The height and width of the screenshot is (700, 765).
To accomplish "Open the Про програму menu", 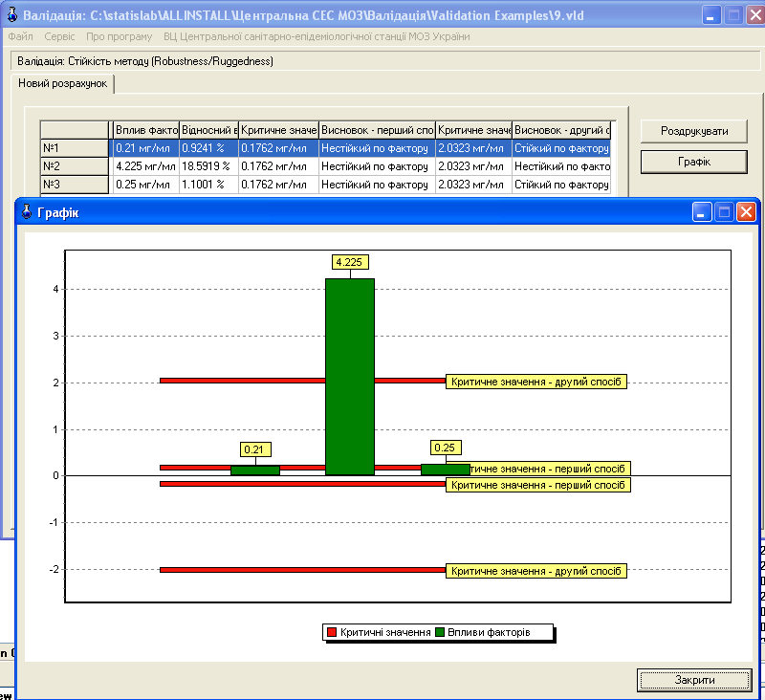I will [119, 36].
